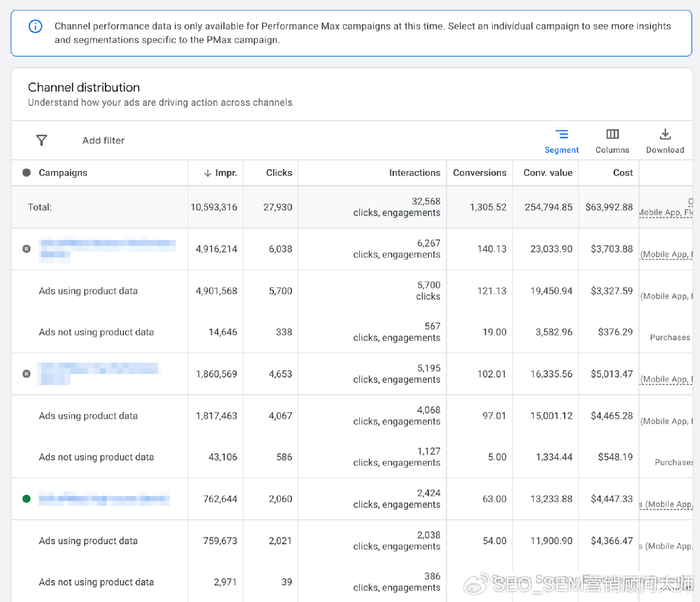Sort table by Conversions column
Screen dimensions: 700x602
click(479, 173)
